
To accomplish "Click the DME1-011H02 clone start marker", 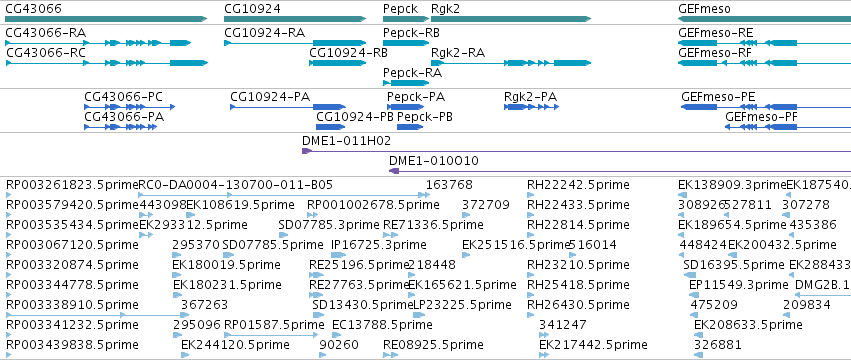I will [x=307, y=151].
